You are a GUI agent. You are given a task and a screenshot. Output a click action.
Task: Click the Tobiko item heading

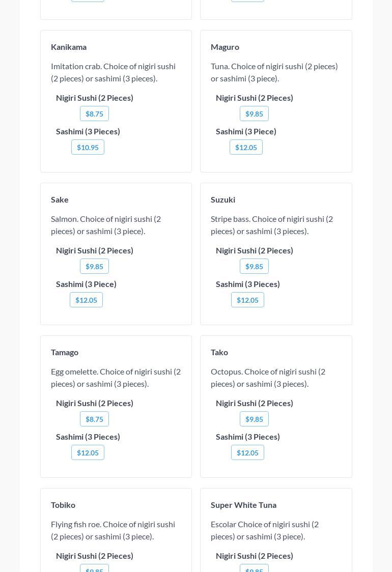(63, 505)
